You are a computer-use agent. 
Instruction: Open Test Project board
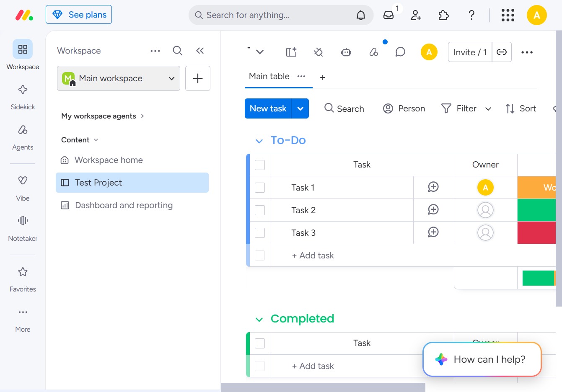[x=132, y=183]
